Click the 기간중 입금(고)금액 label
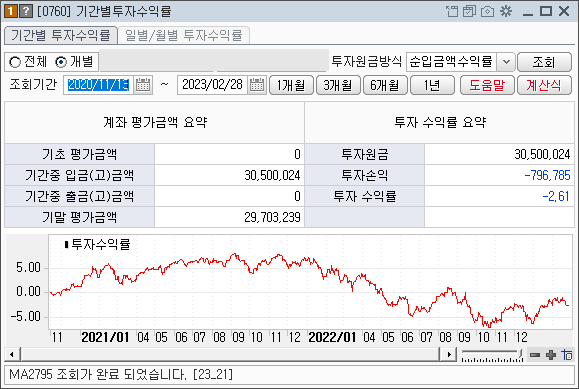This screenshot has height=389, width=579. pos(79,175)
